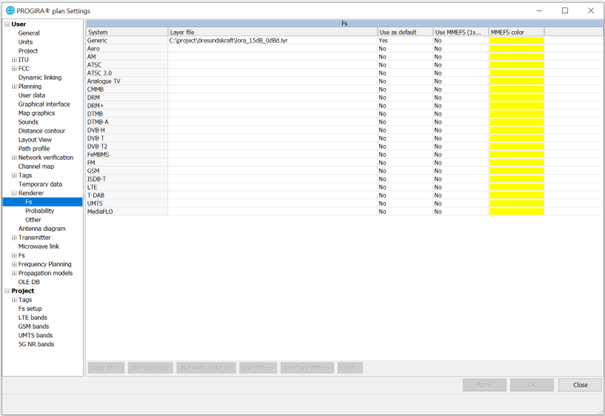Open Antenna diagram settings
Screen dimensions: 605x416
pyautogui.click(x=42, y=228)
